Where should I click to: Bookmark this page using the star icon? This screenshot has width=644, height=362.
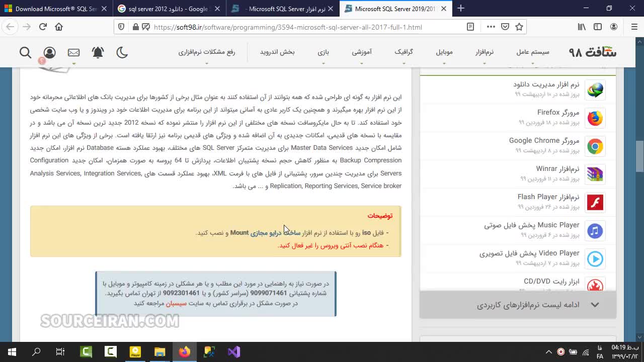coord(519,27)
